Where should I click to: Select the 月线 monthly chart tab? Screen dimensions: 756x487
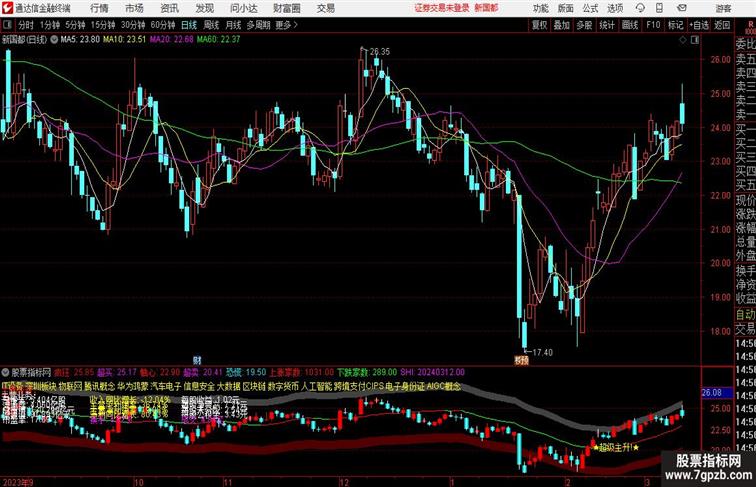click(233, 25)
